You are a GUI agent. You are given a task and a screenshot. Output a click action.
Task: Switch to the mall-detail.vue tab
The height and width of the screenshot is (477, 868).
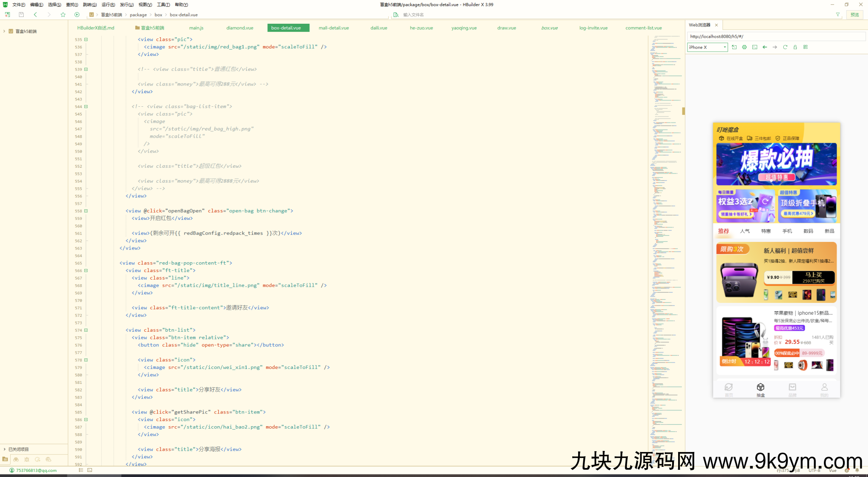pos(334,28)
